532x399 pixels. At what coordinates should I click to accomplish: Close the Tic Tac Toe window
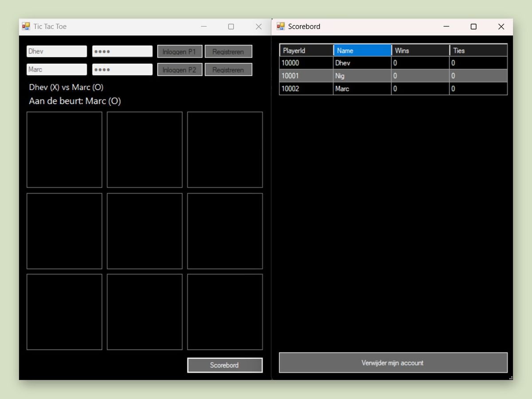[258, 27]
